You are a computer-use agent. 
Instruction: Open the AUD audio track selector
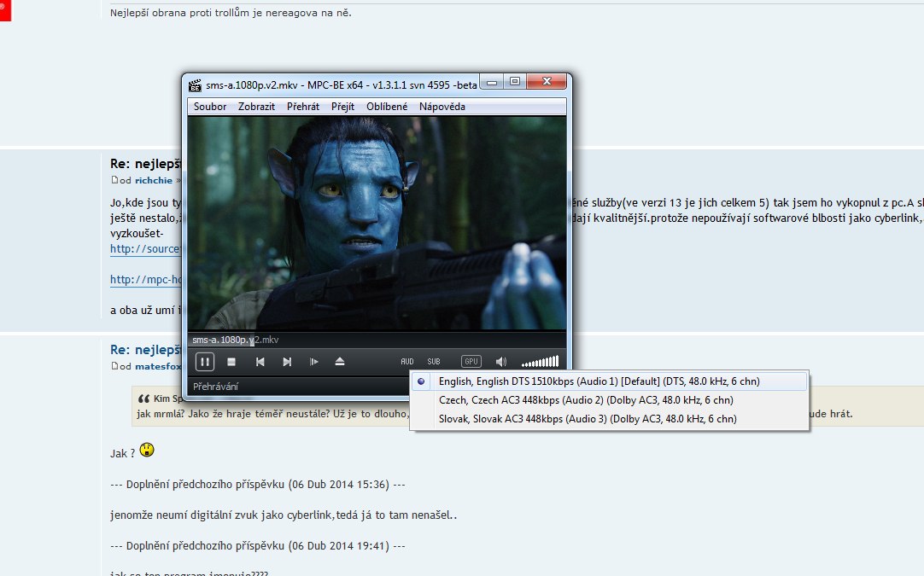pos(407,362)
